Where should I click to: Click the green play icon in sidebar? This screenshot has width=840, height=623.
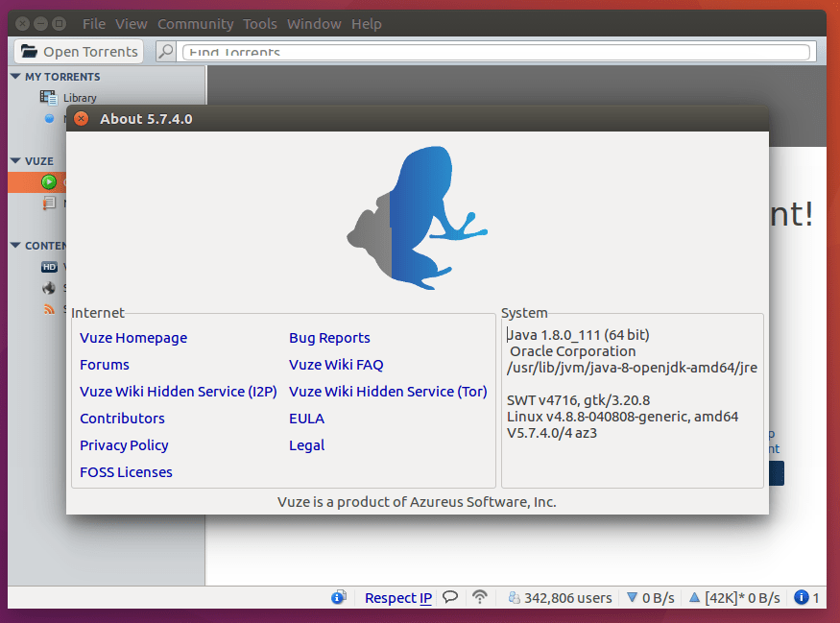pyautogui.click(x=49, y=182)
